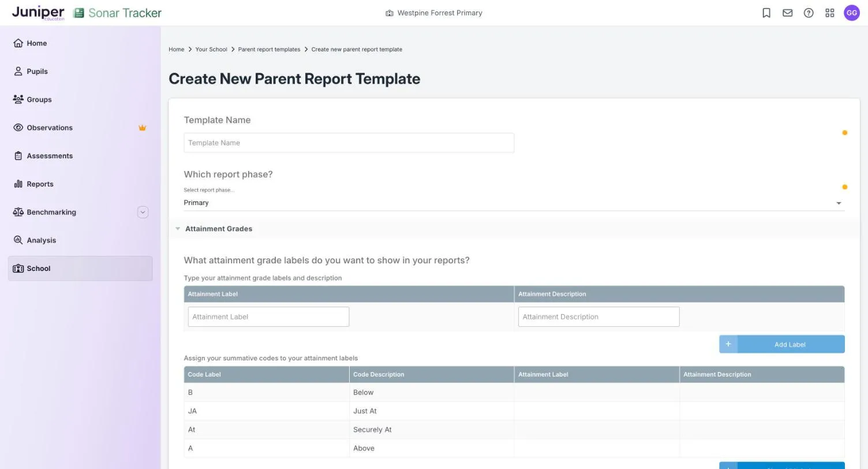Viewport: 868px width, 469px height.
Task: Click the school building icon beside Westpine
Action: click(x=390, y=13)
